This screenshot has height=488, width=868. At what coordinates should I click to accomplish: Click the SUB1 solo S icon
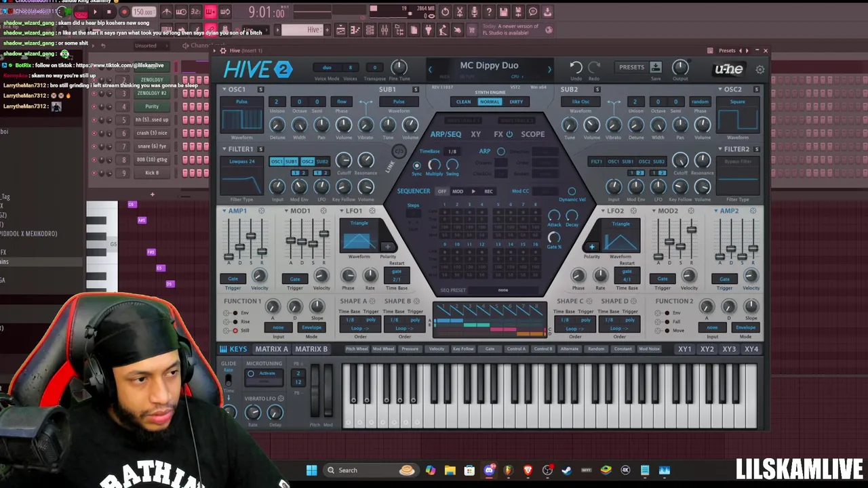point(416,89)
